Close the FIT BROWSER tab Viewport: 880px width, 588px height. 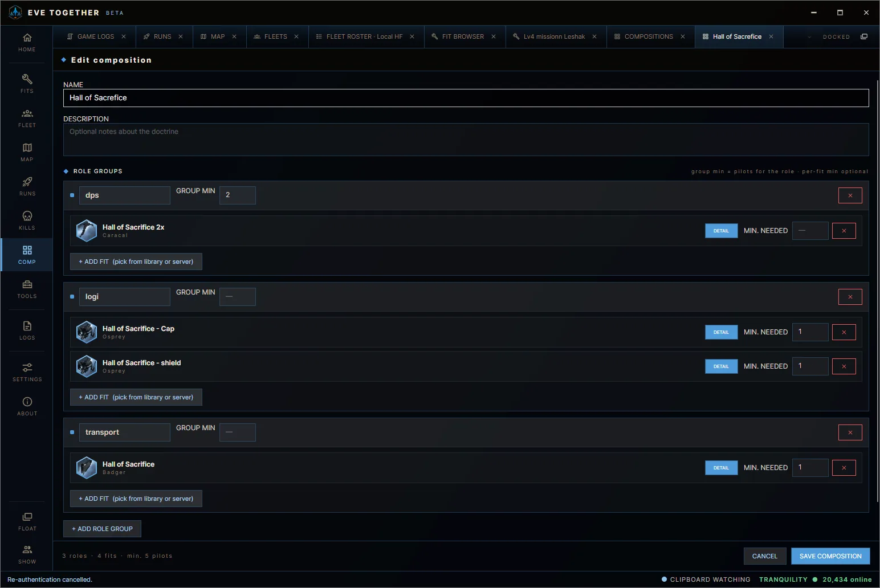494,36
